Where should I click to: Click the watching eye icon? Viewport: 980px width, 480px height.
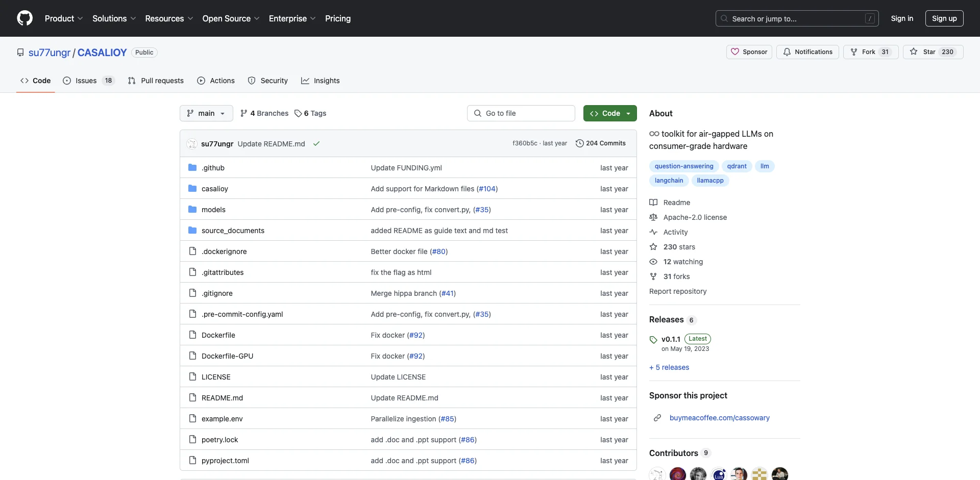coord(653,262)
